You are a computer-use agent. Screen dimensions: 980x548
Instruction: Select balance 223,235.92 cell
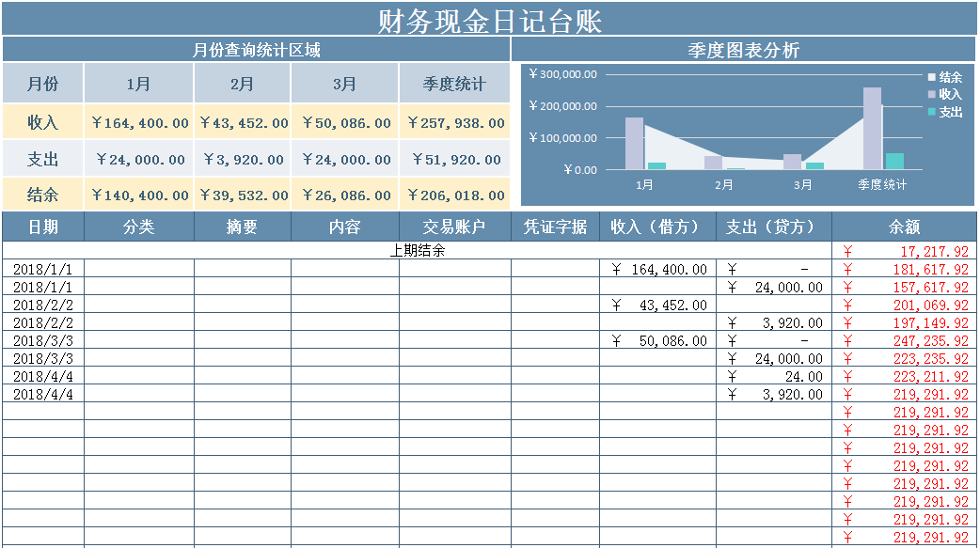pos(904,359)
